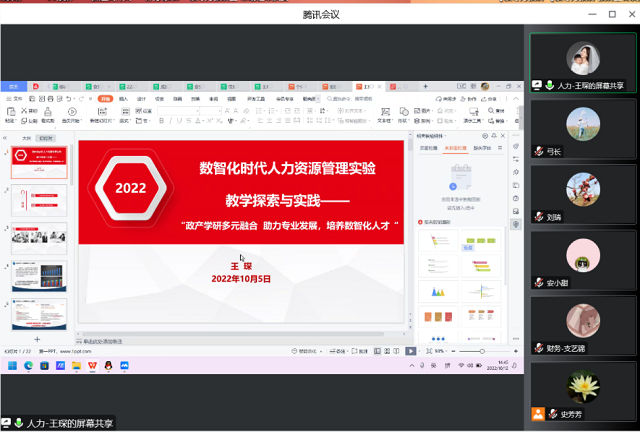Click the Increase Font Size icon

[227, 111]
